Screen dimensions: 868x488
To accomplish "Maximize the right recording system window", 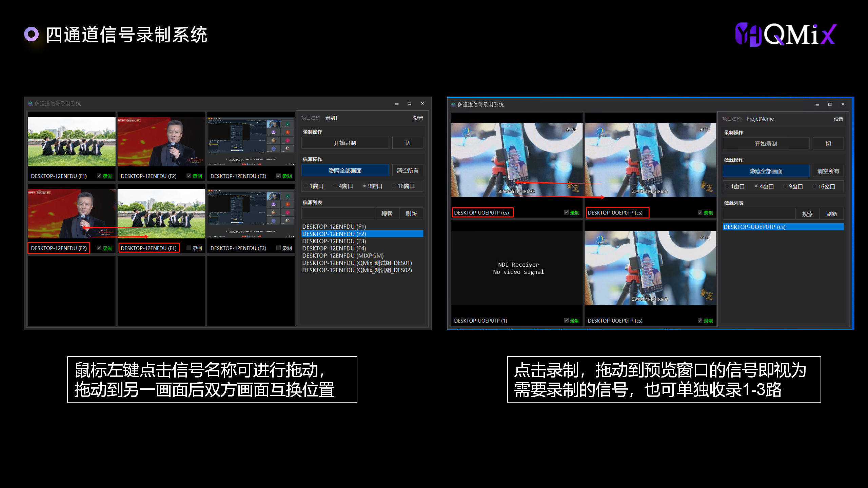I will [830, 104].
